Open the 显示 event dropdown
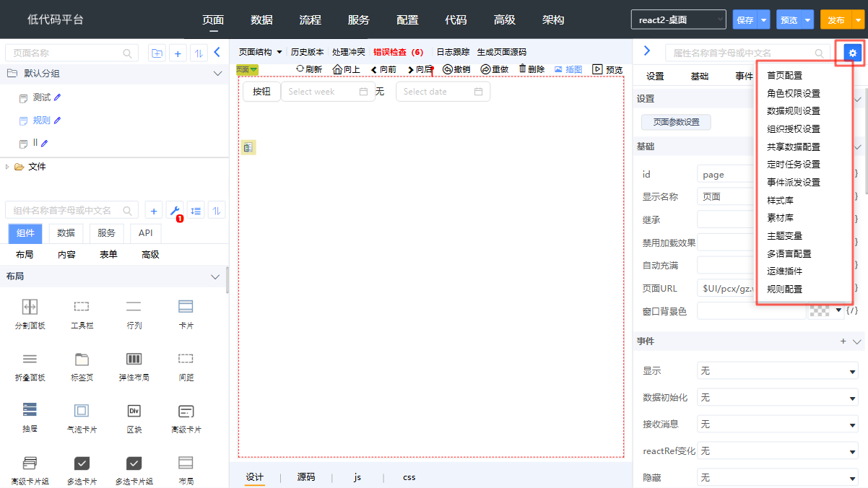This screenshot has width=868, height=488. [778, 371]
